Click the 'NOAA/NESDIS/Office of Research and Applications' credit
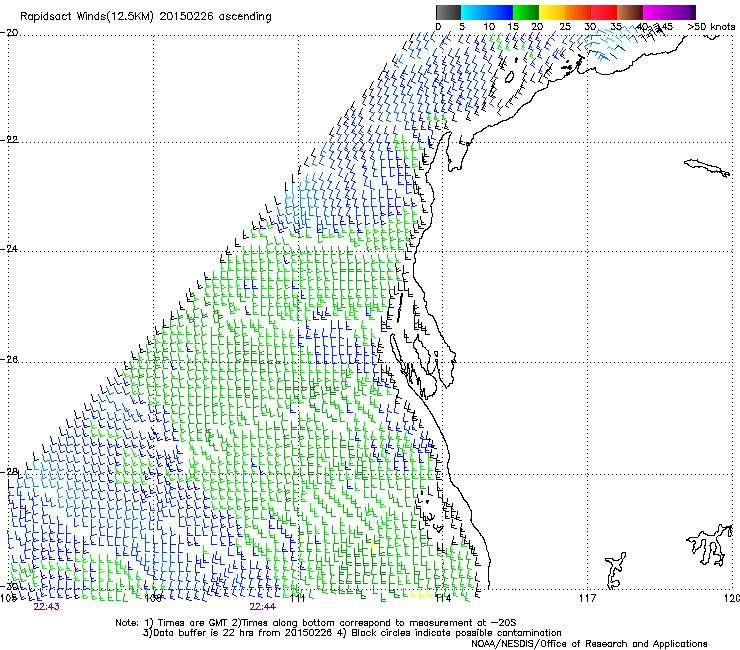 (589, 644)
